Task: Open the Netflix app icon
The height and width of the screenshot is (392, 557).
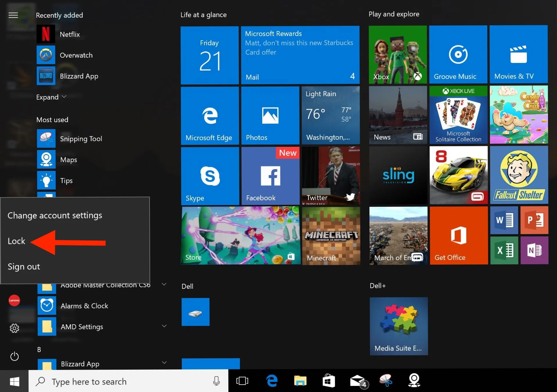Action: (x=46, y=34)
